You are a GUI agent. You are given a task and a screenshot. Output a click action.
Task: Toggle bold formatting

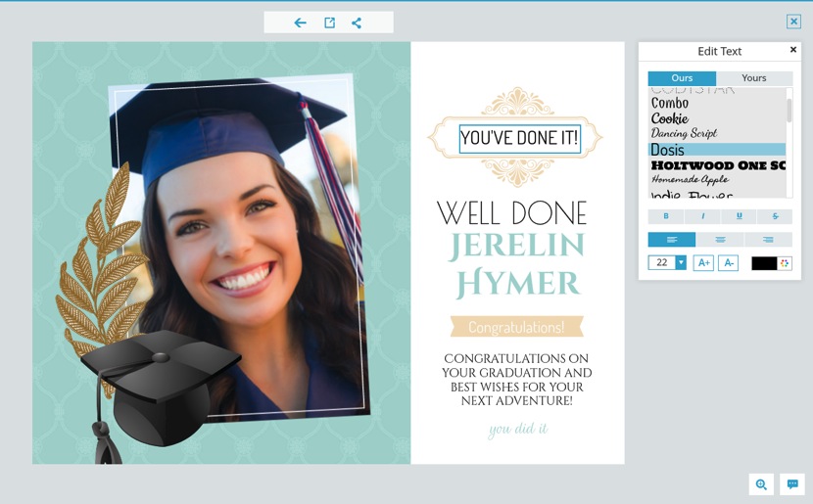(x=666, y=216)
